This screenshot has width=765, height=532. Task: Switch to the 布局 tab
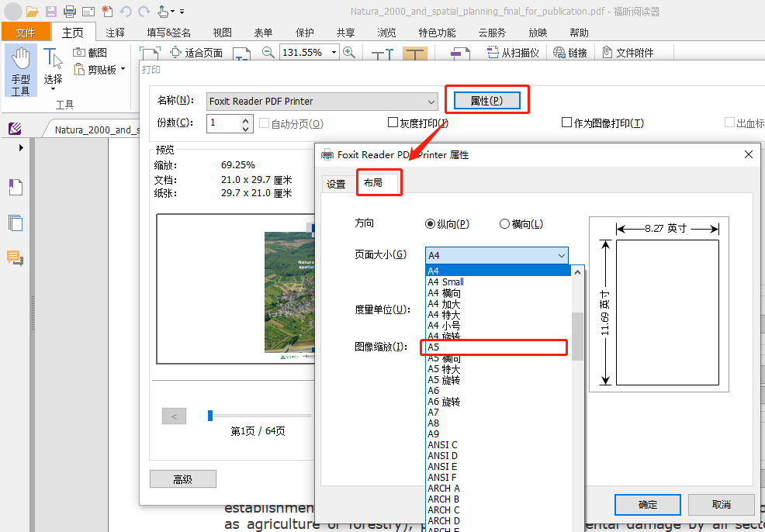(x=379, y=183)
